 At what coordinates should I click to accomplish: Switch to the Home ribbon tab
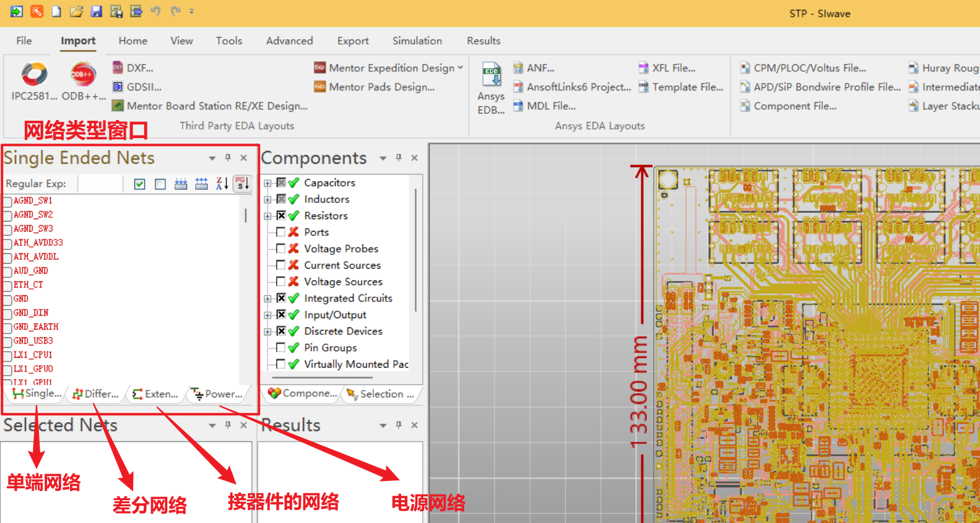[133, 40]
